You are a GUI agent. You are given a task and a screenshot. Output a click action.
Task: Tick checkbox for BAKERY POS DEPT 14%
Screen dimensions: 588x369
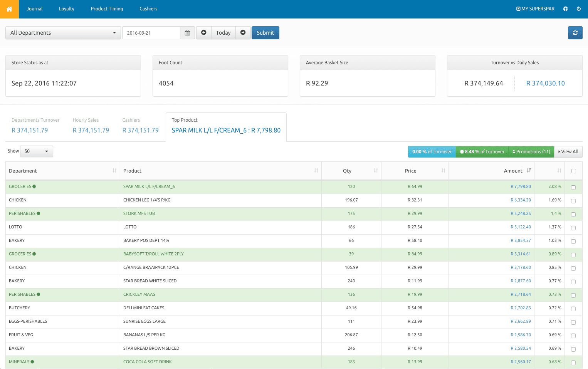click(x=573, y=242)
